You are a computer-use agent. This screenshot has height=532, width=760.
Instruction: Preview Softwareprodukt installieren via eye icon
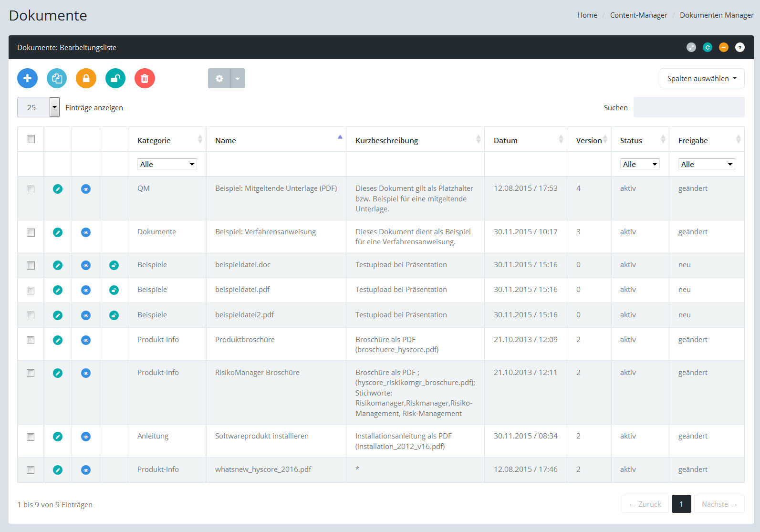coord(86,437)
